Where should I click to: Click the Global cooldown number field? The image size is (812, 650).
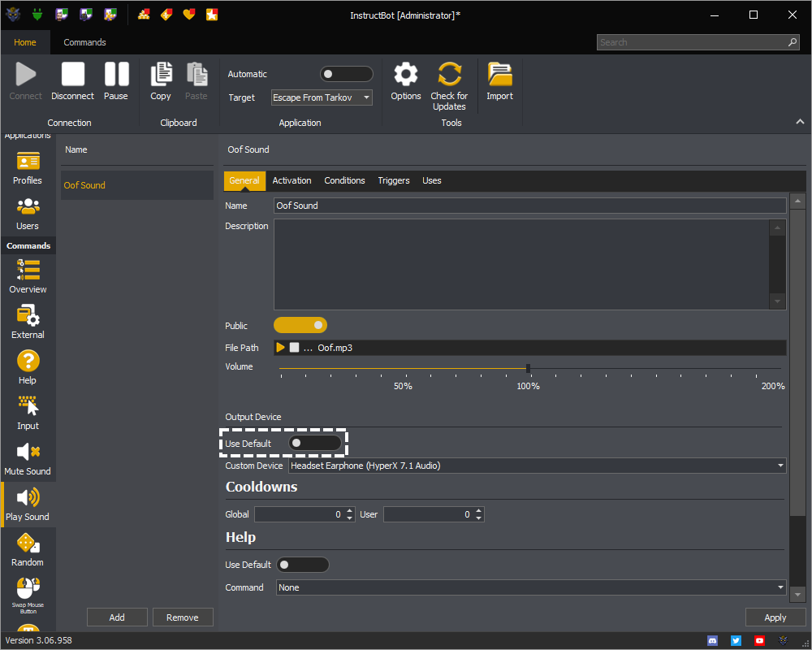[x=300, y=514]
